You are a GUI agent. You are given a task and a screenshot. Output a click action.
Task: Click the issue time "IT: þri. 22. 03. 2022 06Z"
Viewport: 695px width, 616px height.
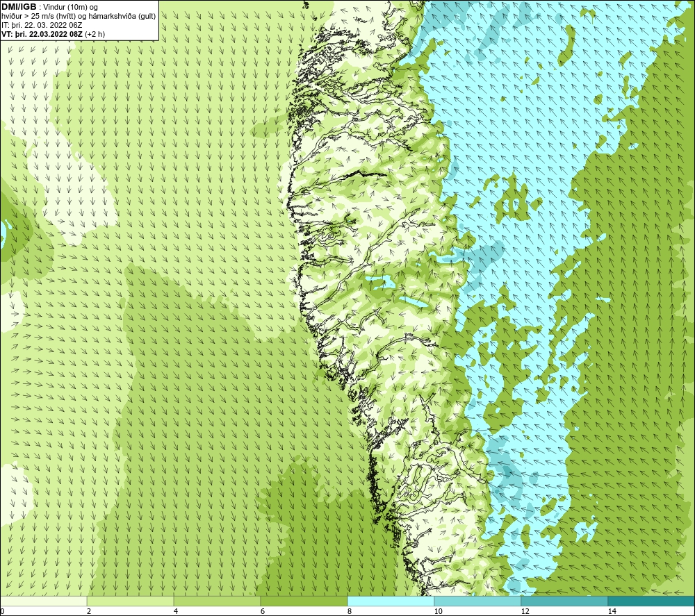pyautogui.click(x=42, y=25)
